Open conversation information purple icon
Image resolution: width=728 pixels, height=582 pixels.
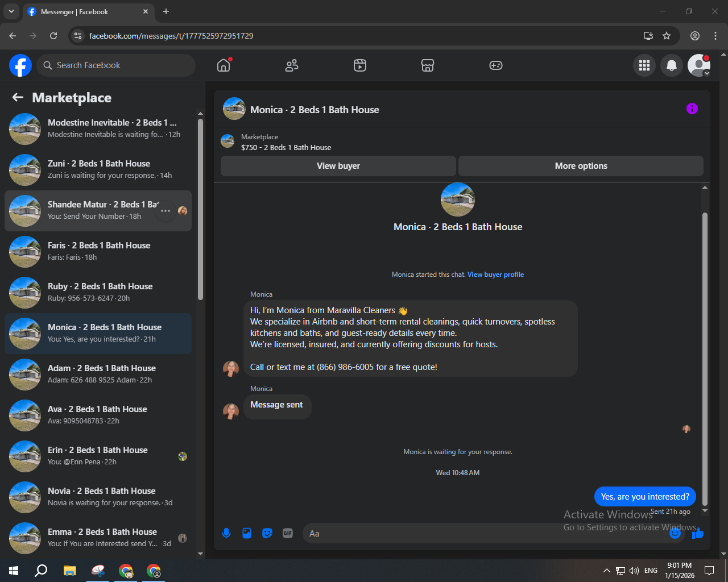pos(692,109)
